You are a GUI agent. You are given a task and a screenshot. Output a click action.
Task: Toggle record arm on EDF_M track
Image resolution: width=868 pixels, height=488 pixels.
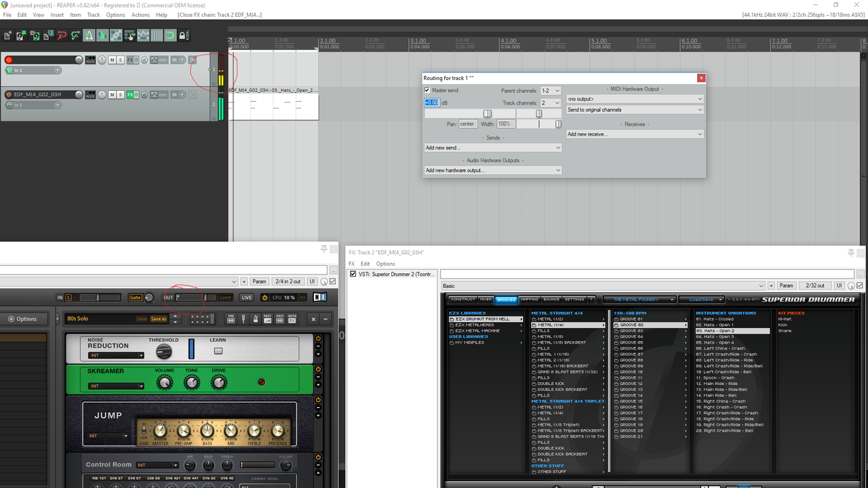pos(9,94)
